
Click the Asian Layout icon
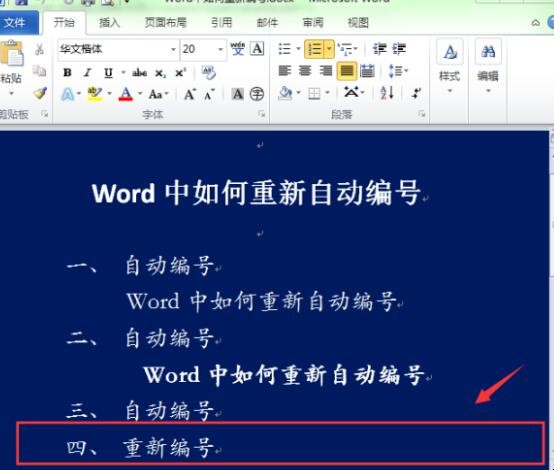pos(353,93)
